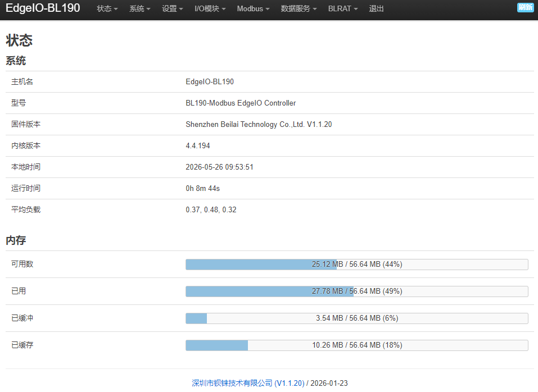Open the 设置 dropdown menu

pyautogui.click(x=172, y=8)
